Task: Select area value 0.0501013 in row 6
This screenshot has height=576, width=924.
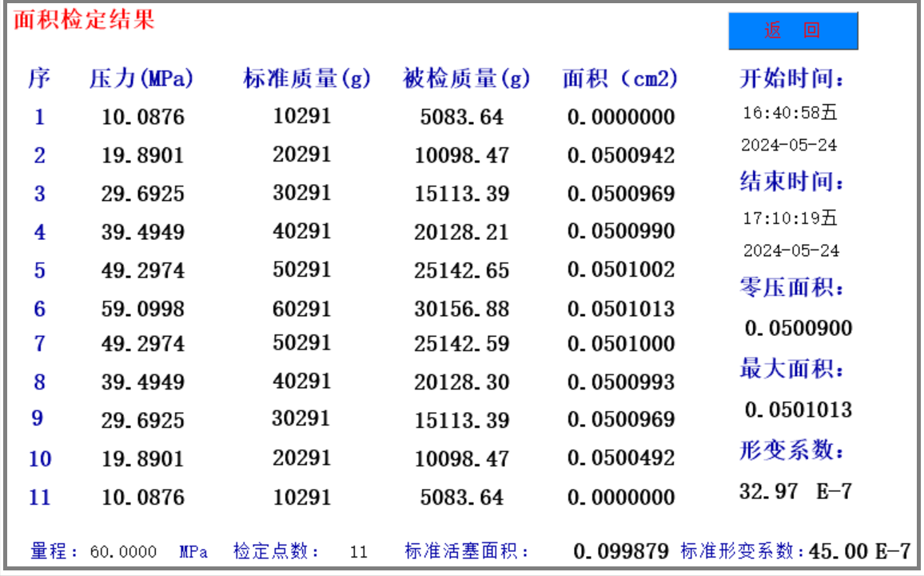Action: point(621,308)
